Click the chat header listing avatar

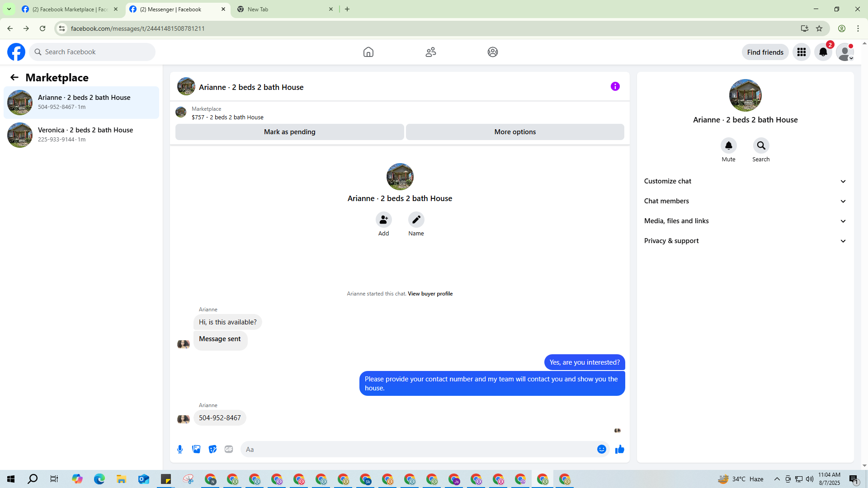tap(186, 86)
